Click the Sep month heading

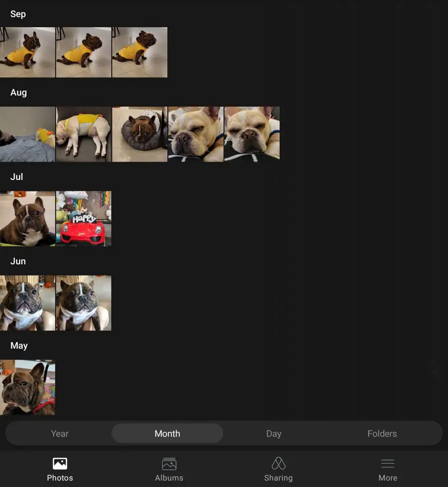point(18,14)
